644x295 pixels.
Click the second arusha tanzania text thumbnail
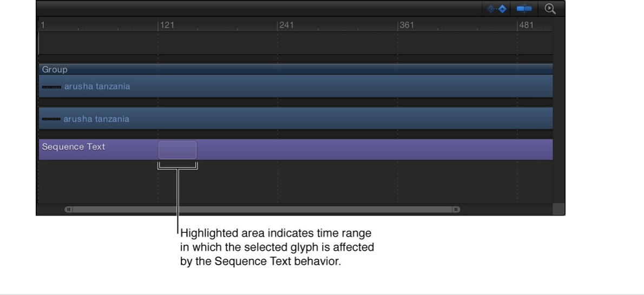[x=51, y=119]
